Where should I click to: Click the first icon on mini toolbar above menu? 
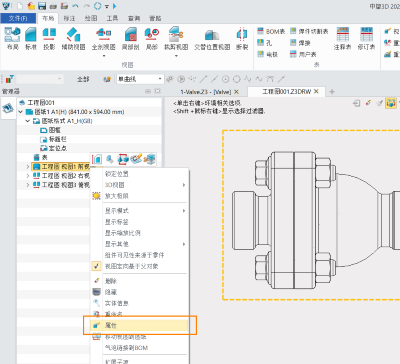[x=97, y=159]
